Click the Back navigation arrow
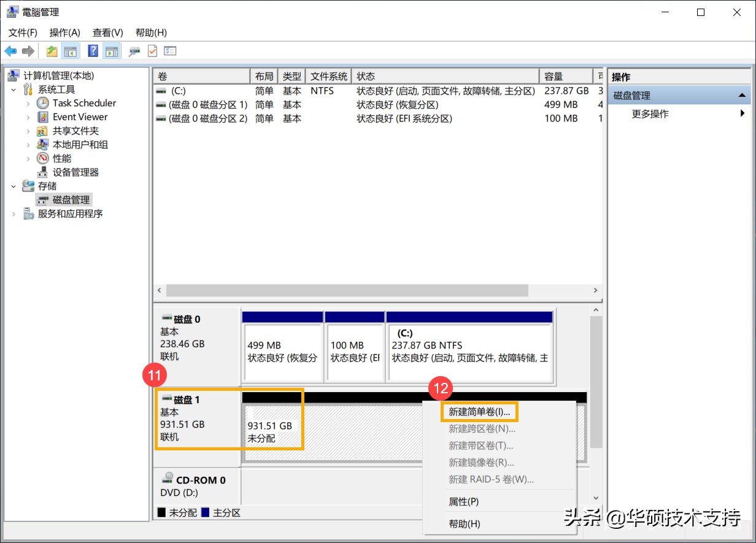Screen dimensions: 756x543 (x=10, y=51)
